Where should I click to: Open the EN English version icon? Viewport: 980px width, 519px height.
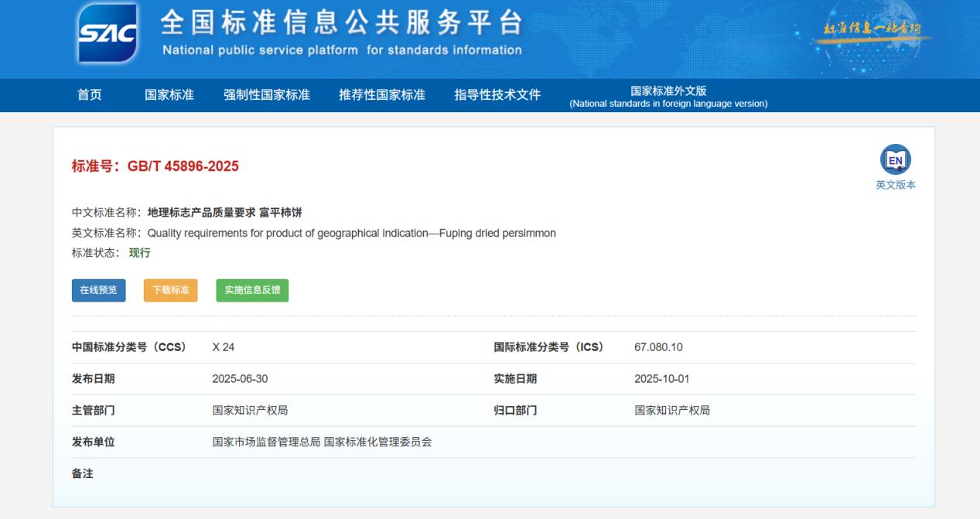(895, 160)
